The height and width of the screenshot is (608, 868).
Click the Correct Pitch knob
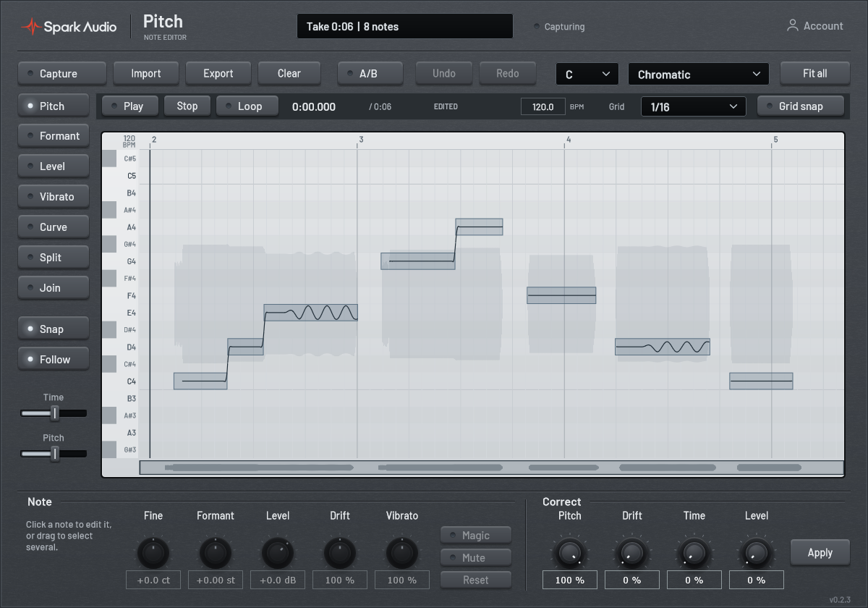(570, 553)
